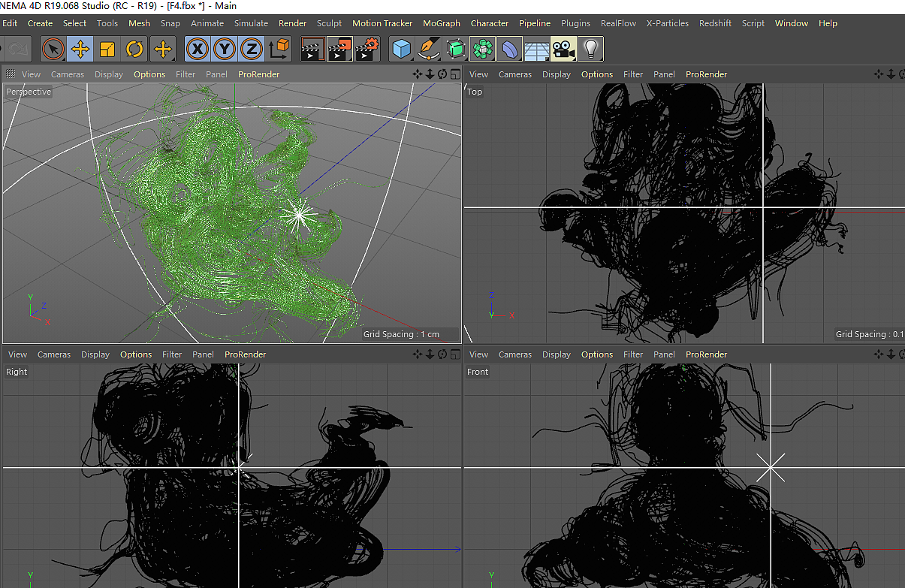Render the active view

click(x=312, y=50)
